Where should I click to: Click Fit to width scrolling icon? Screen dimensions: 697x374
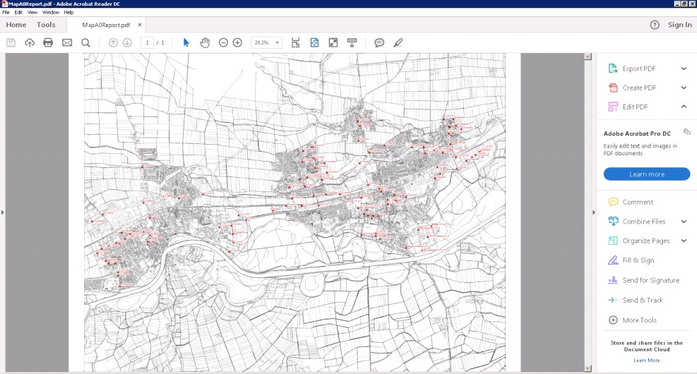tap(295, 43)
